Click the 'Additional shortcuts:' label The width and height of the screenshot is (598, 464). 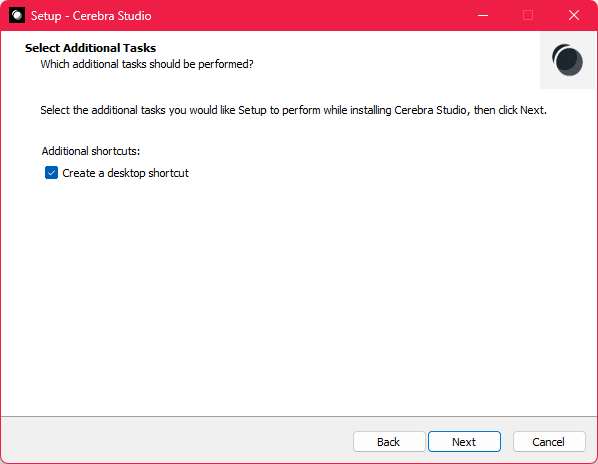[x=91, y=151]
